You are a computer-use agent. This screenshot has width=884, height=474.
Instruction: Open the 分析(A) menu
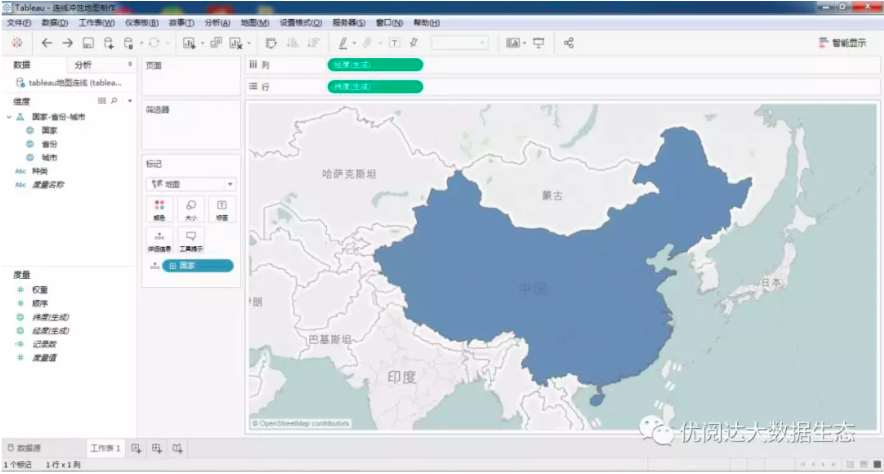click(217, 22)
